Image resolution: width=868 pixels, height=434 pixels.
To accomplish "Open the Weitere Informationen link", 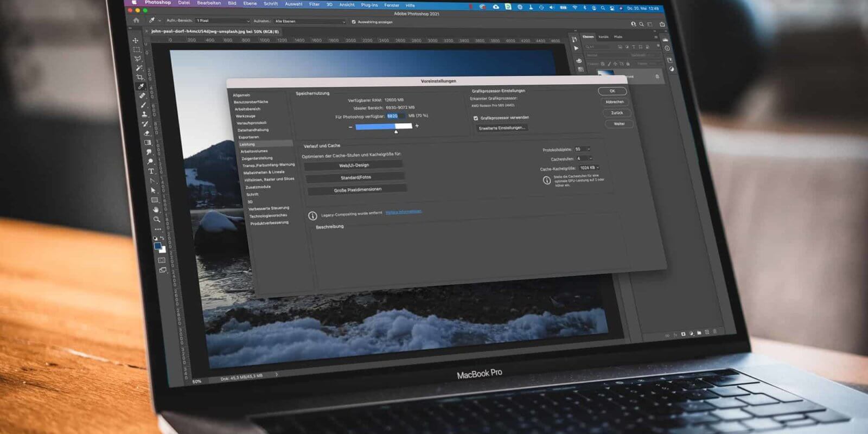I will (404, 212).
